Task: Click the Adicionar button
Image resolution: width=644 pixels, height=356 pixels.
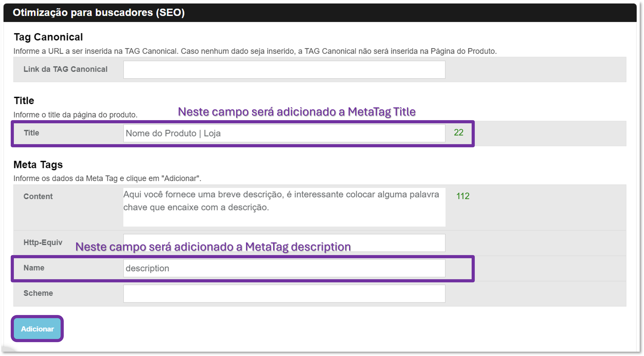Action: click(x=37, y=329)
